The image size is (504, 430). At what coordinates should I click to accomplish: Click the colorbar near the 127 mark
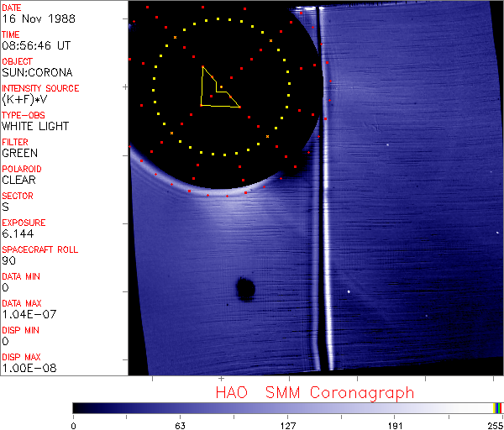287,407
